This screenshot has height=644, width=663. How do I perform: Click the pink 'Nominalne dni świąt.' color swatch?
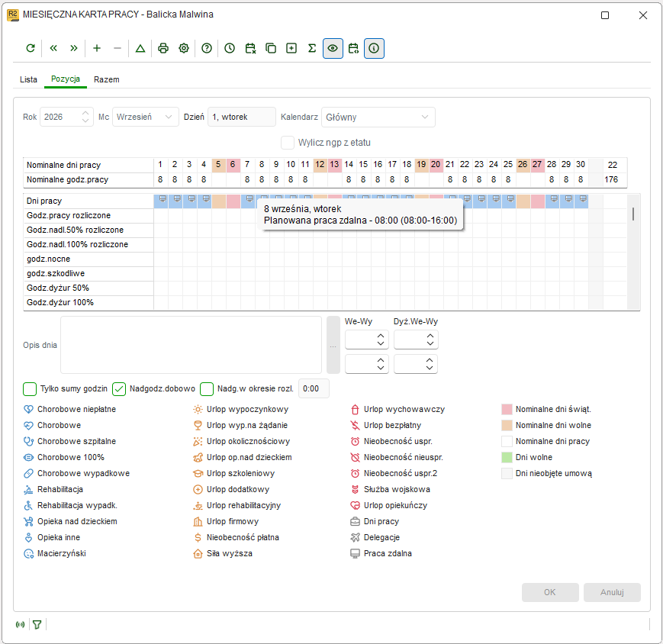point(507,409)
